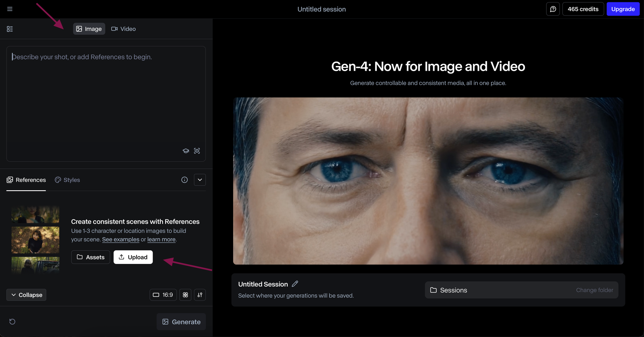Screen dimensions: 644x337
Task: Open the feedback chat icon
Action: 553,9
